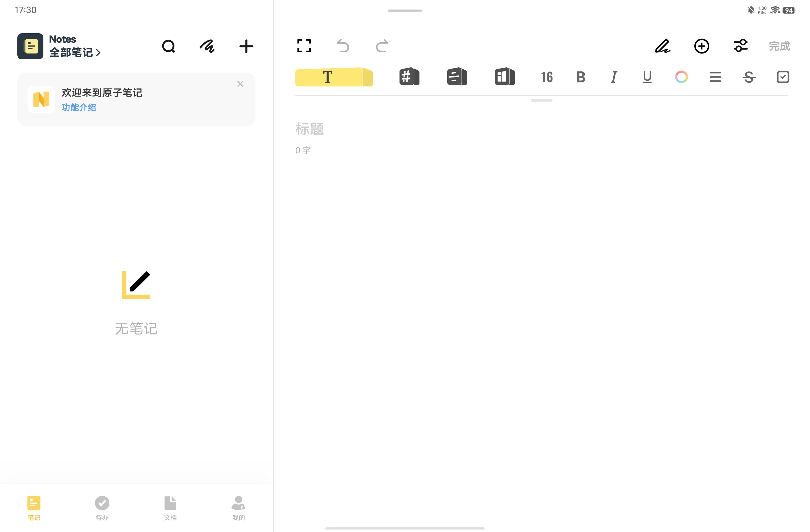Enter fullscreen editor mode

point(304,46)
